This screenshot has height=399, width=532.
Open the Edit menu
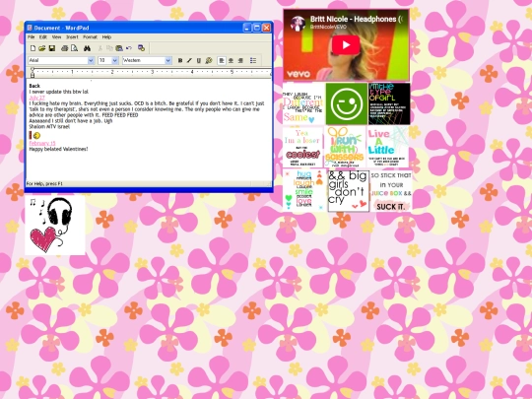(43, 37)
